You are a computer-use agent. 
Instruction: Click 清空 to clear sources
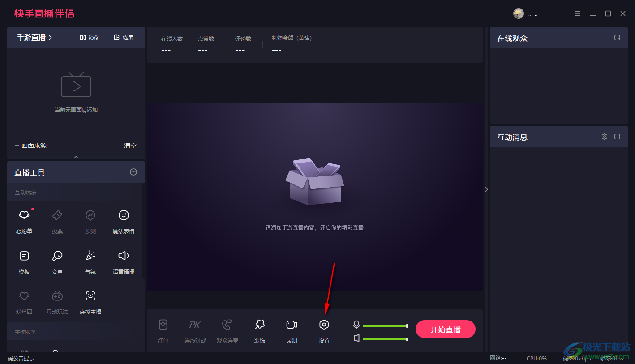130,146
